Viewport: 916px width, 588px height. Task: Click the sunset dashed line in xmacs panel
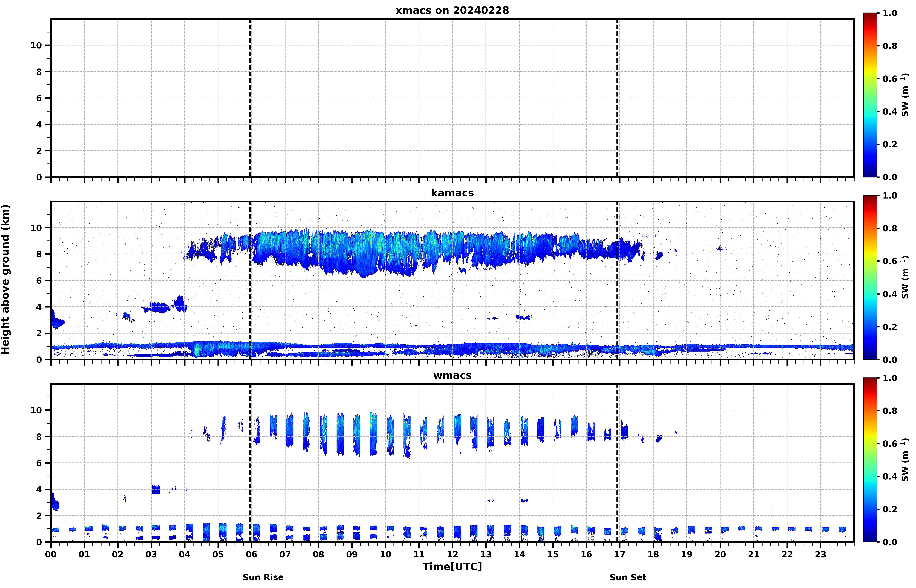(x=617, y=98)
